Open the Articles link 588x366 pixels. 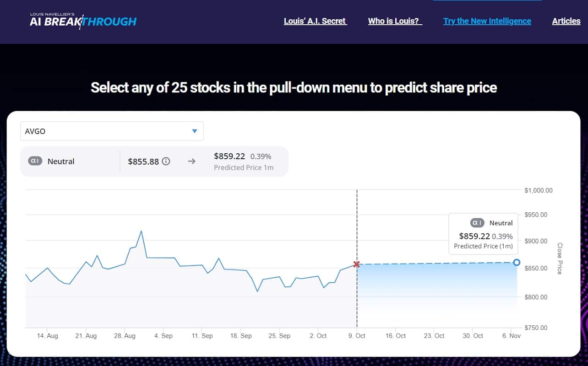[566, 21]
